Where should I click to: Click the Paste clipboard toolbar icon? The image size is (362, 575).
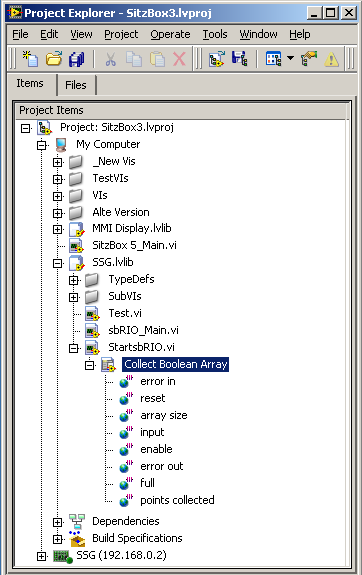click(x=157, y=59)
